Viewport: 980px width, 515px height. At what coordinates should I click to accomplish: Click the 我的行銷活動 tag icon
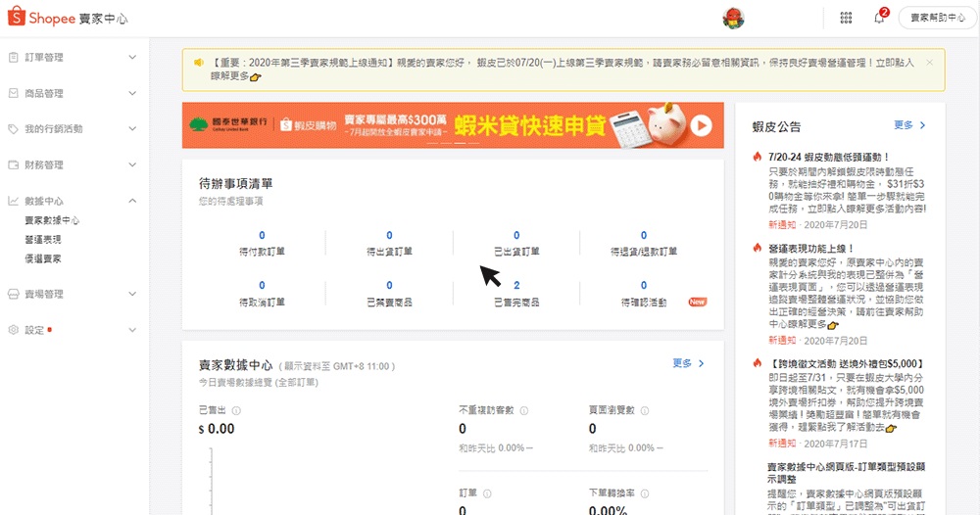(13, 129)
